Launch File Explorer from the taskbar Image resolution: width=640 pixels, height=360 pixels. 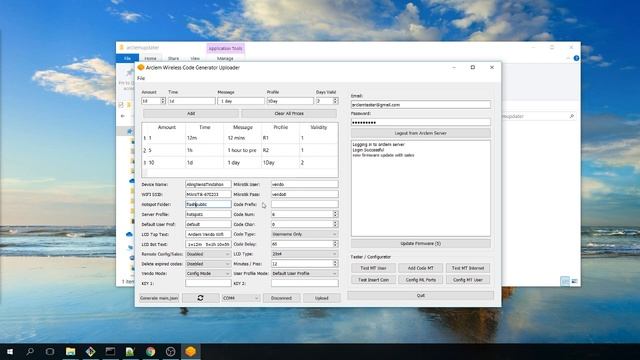70,351
